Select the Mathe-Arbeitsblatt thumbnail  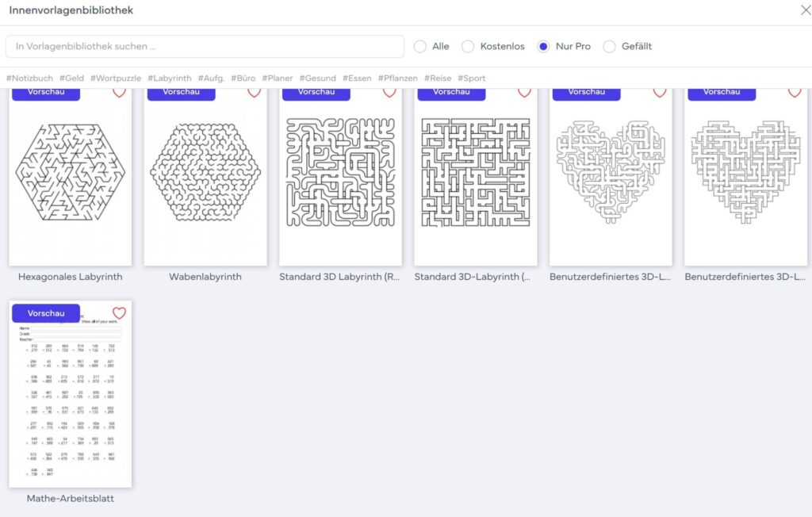click(x=71, y=394)
